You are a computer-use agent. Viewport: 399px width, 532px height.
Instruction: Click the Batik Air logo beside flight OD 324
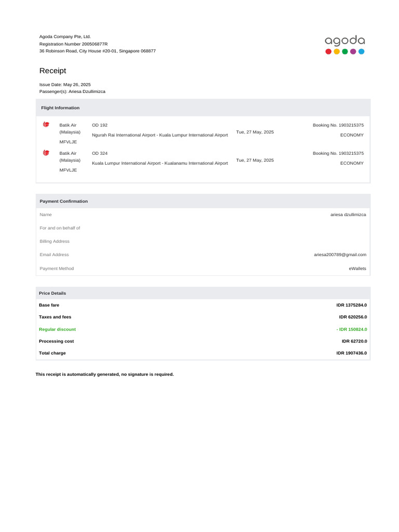point(46,153)
